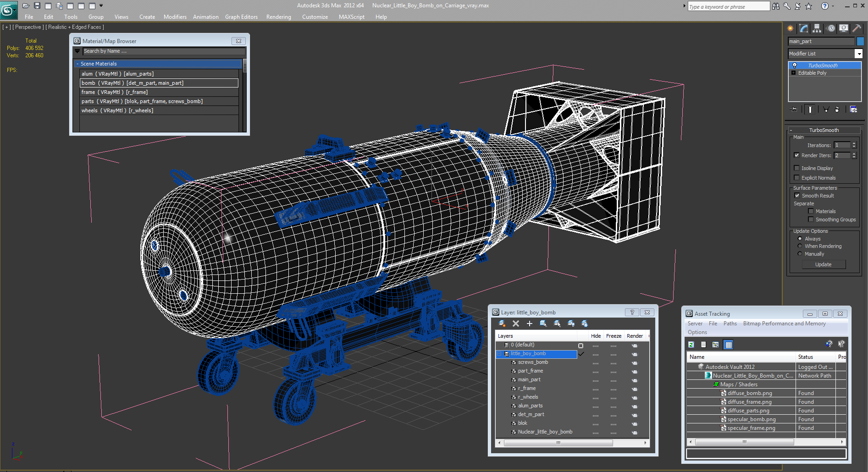Viewport: 868px width, 472px height.
Task: Select Always update option
Action: (x=800, y=239)
